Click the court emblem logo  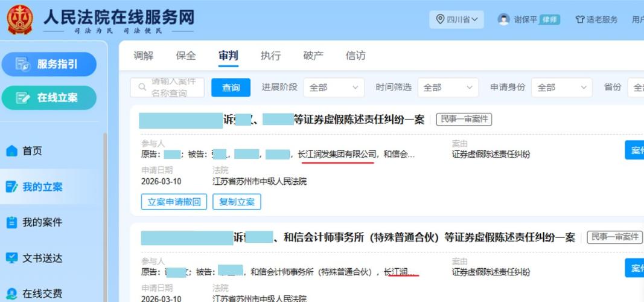20,19
